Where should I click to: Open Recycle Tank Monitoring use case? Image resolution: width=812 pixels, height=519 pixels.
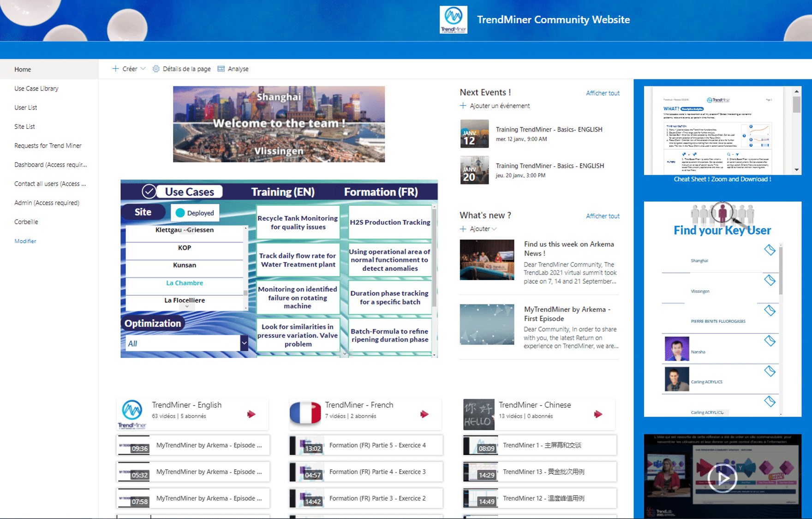click(298, 222)
